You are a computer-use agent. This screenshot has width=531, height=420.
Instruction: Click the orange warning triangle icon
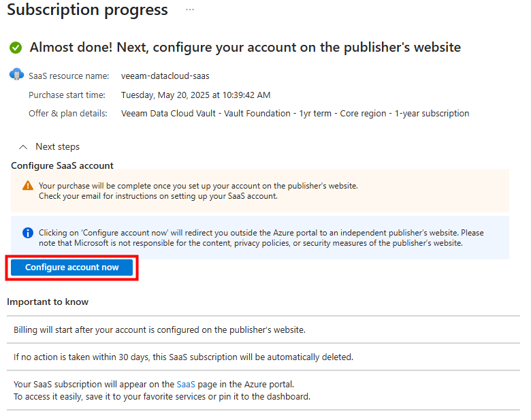coord(28,186)
